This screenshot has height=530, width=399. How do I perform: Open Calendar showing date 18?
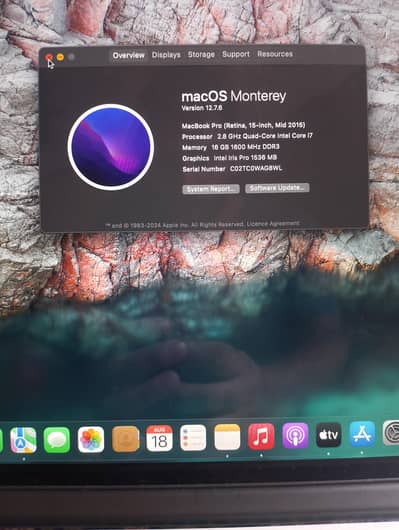[159, 438]
